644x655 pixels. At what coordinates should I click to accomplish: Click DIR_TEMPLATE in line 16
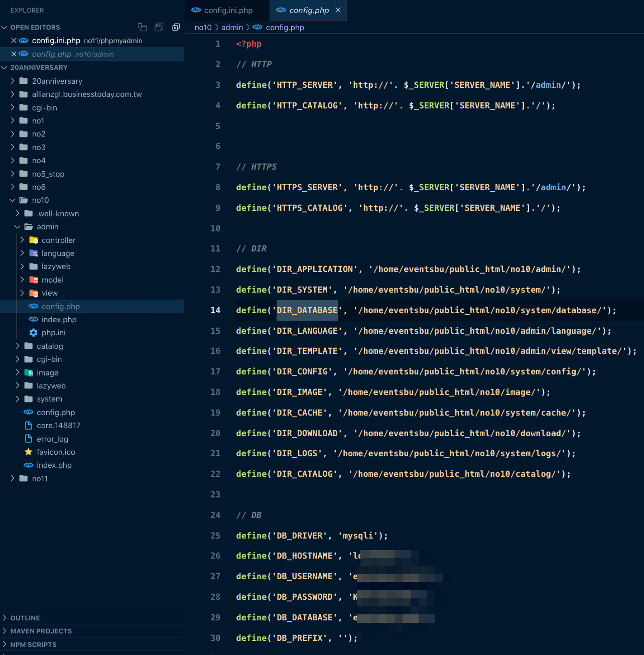[x=307, y=351]
